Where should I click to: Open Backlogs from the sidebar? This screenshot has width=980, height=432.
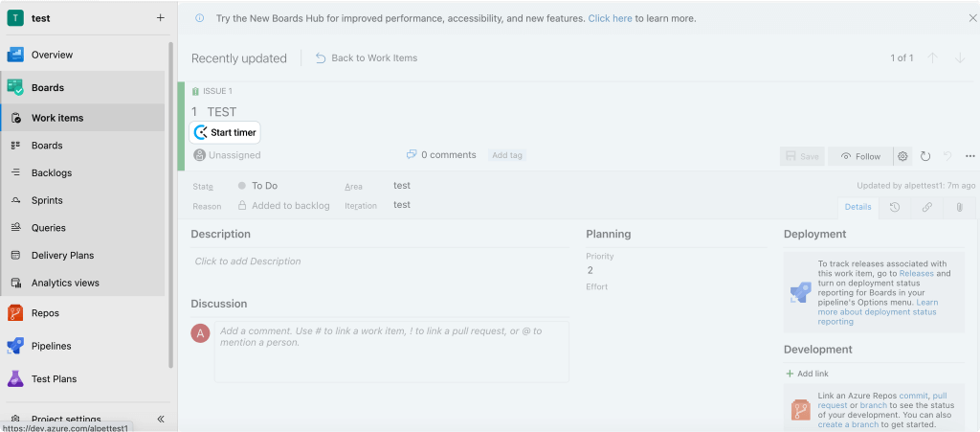[x=52, y=172]
